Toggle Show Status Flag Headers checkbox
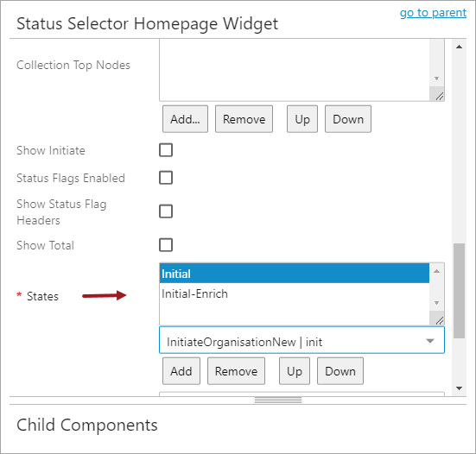The width and height of the screenshot is (476, 454). pyautogui.click(x=166, y=211)
